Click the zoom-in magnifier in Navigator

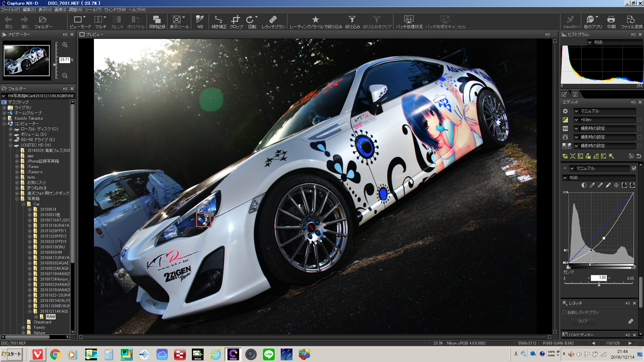[x=65, y=45]
